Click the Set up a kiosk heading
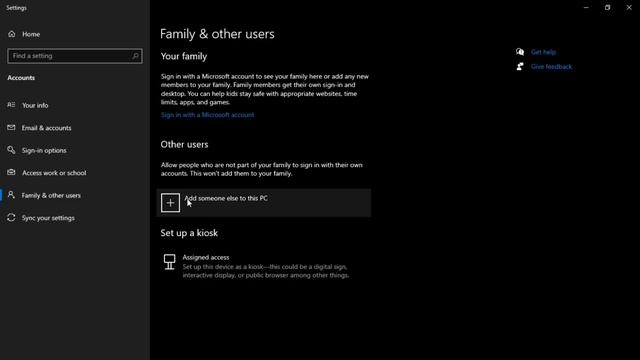The height and width of the screenshot is (360, 640). point(189,233)
